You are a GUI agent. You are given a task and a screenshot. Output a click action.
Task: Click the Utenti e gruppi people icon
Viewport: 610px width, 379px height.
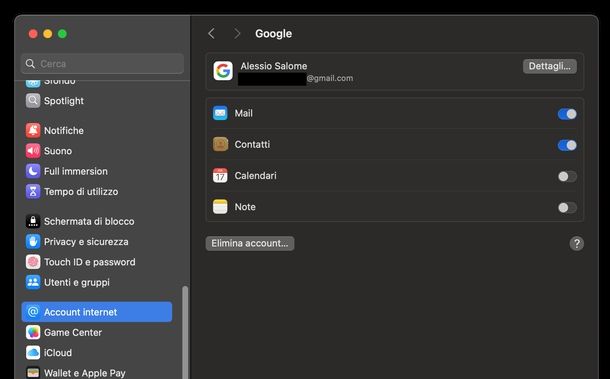coord(33,282)
